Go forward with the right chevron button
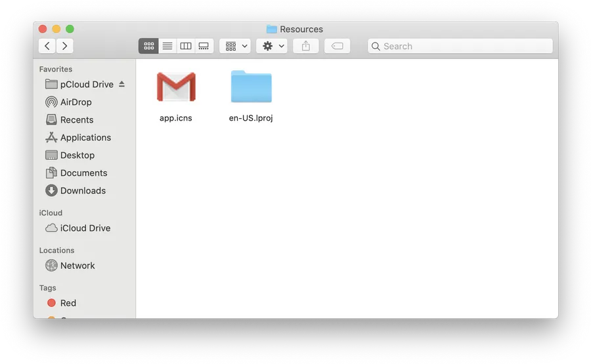The image size is (591, 364). (65, 46)
